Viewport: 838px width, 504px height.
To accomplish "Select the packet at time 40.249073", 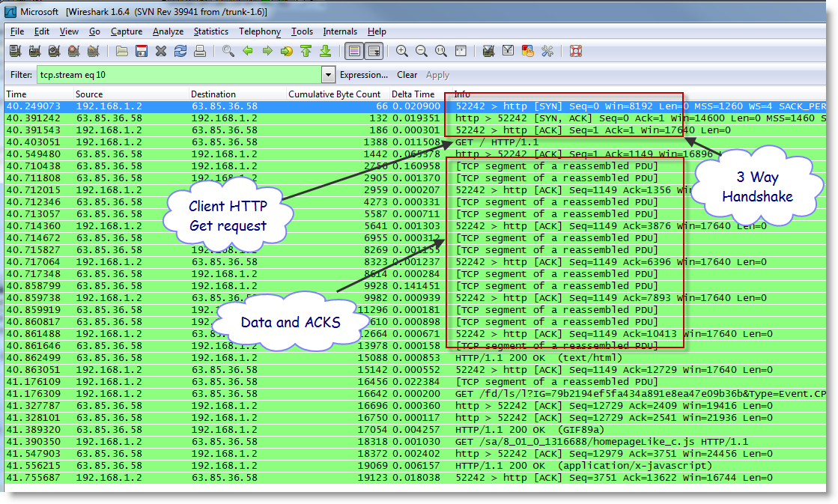I will point(415,106).
